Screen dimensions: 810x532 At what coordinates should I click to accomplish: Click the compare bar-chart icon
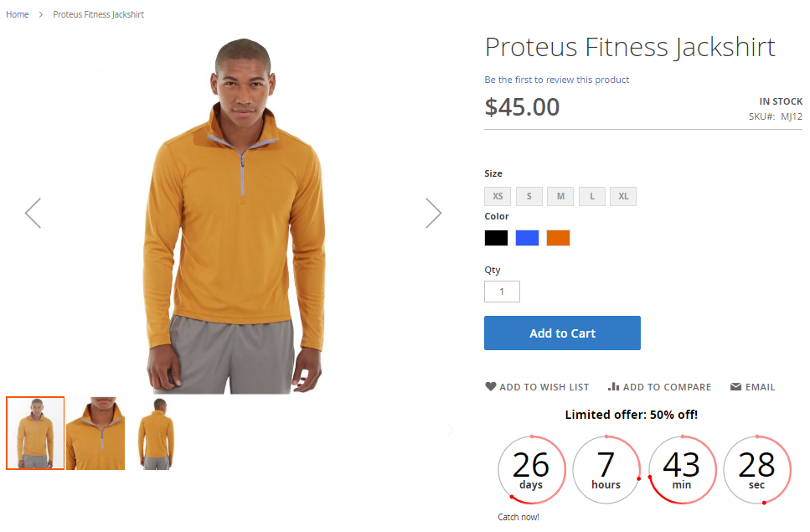coord(614,387)
